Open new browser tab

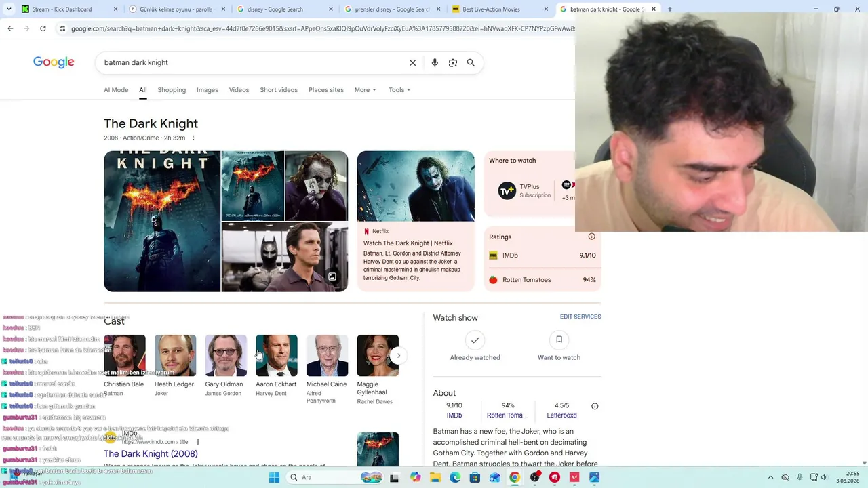[669, 9]
